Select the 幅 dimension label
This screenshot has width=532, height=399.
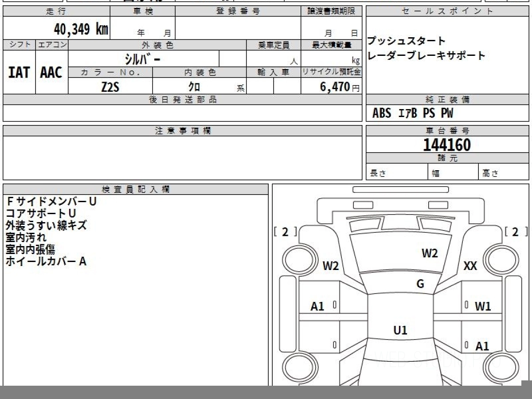[436, 174]
